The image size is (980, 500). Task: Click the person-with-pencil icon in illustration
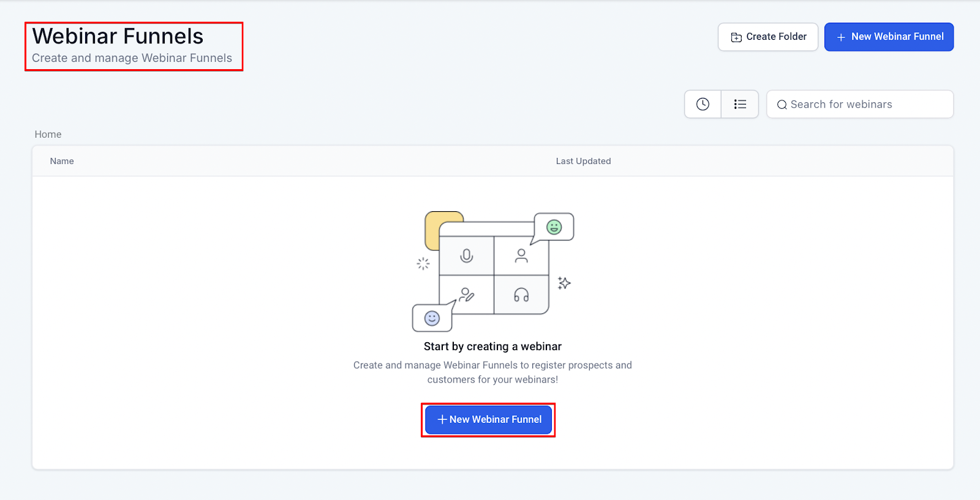[x=467, y=295]
